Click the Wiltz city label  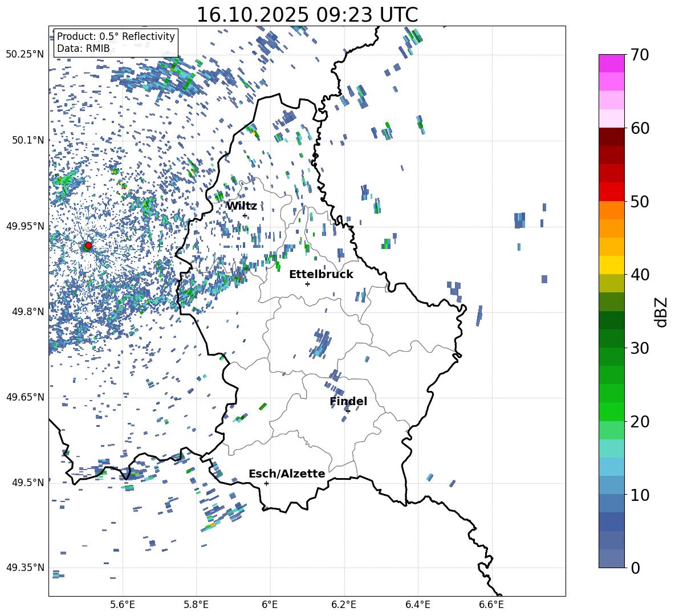(x=242, y=206)
